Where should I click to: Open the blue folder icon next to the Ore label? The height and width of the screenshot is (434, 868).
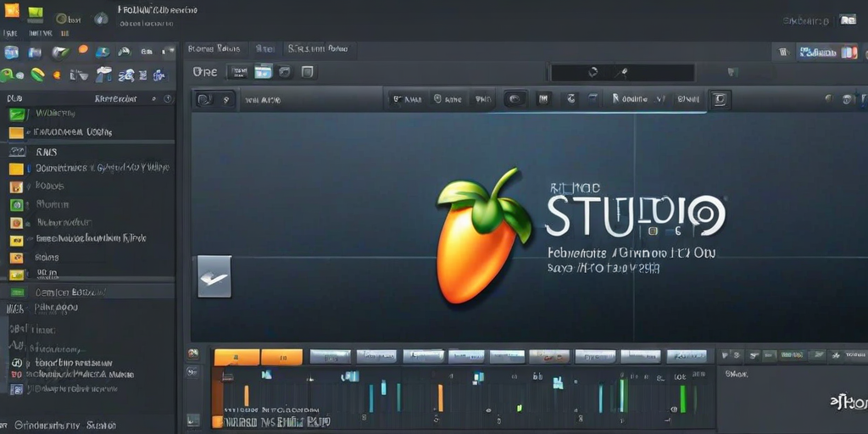[263, 71]
